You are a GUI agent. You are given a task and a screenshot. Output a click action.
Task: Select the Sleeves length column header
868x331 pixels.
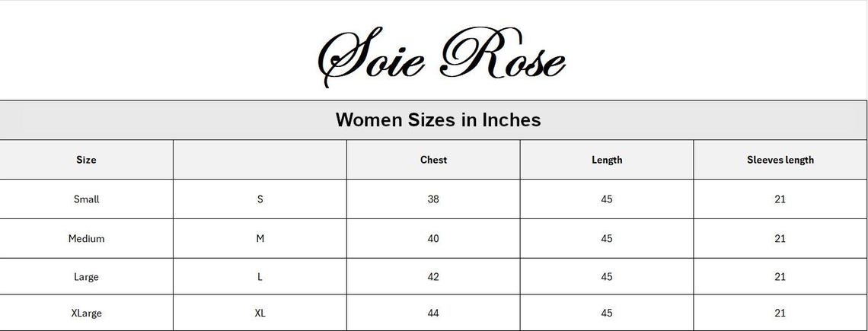coord(780,160)
